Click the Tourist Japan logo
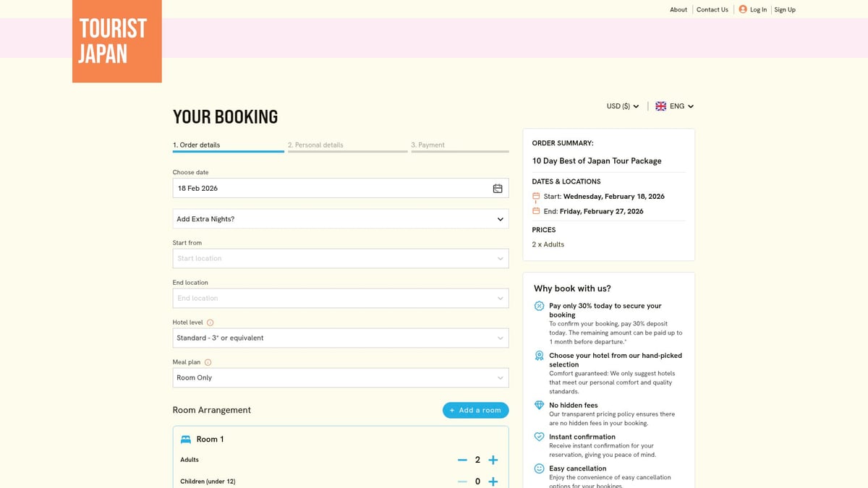 116,41
